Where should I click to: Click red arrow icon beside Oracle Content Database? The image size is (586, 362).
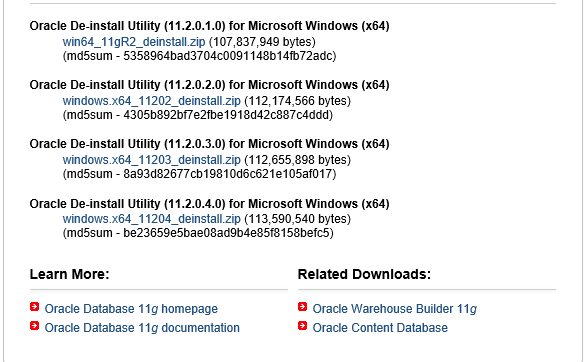pyautogui.click(x=302, y=326)
